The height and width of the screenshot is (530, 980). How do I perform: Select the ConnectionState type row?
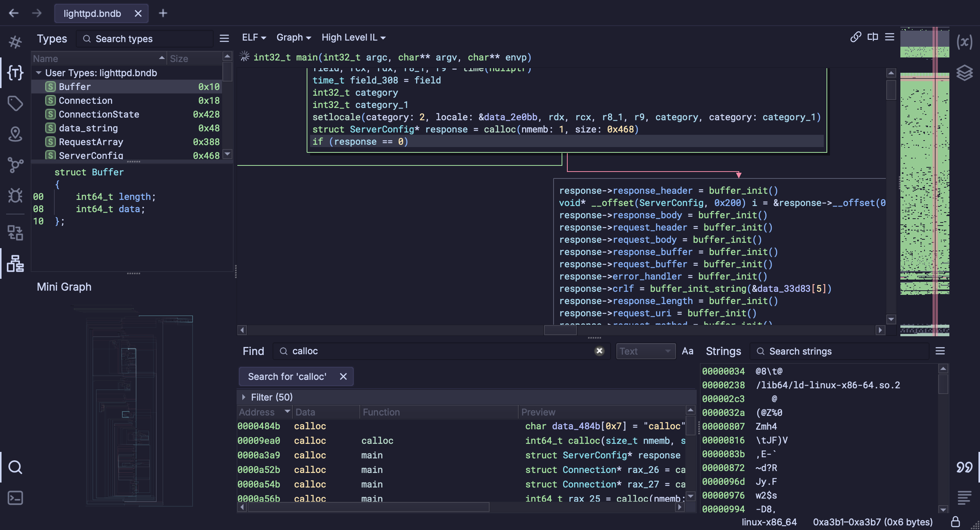click(99, 114)
